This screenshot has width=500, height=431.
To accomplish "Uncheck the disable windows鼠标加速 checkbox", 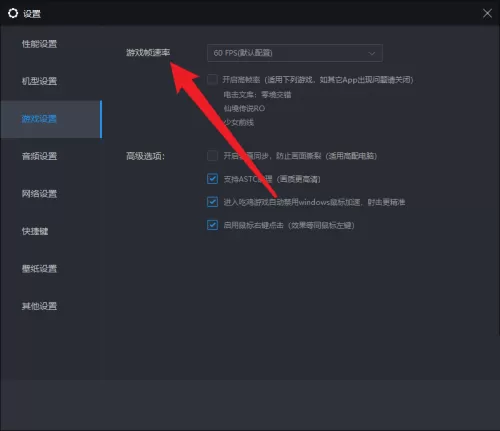I will pos(212,202).
